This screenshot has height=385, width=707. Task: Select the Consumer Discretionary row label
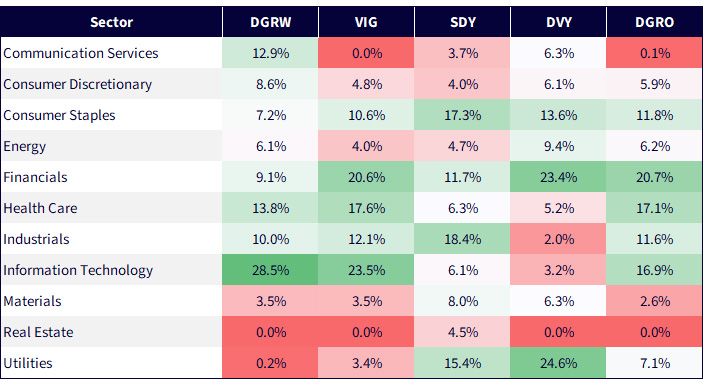[78, 84]
